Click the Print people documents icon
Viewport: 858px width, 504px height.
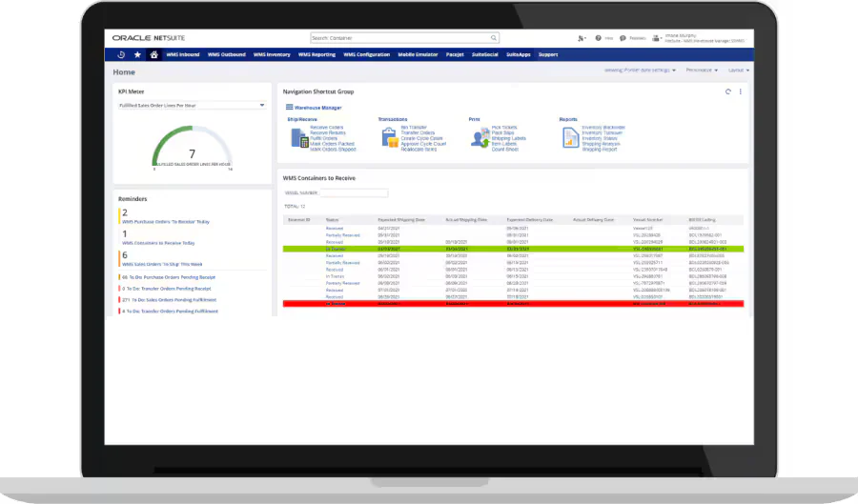click(x=480, y=138)
